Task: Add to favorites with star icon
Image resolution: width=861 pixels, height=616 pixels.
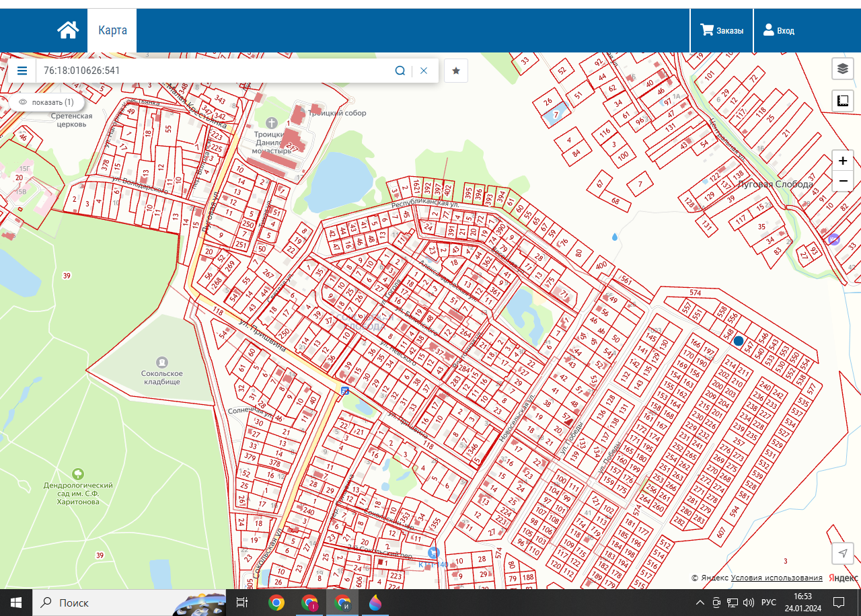Action: 456,71
